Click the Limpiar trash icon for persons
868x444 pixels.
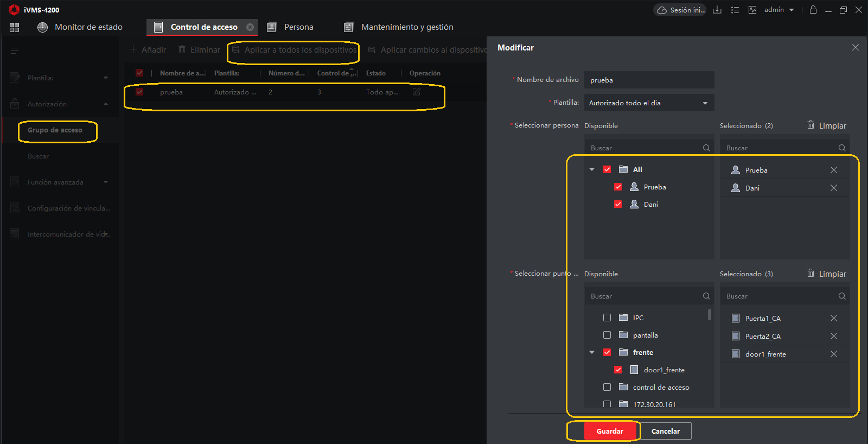(810, 125)
